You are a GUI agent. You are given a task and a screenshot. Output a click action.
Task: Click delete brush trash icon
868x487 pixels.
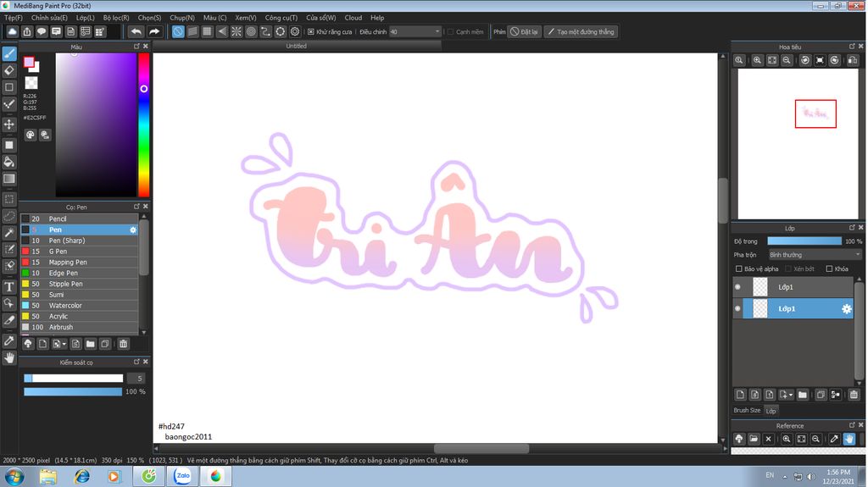point(124,344)
